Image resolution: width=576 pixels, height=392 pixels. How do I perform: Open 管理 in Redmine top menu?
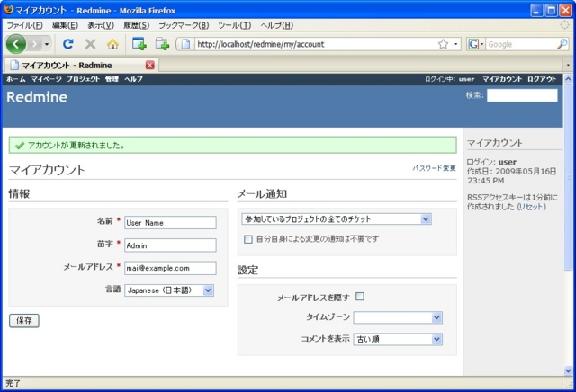tap(112, 79)
